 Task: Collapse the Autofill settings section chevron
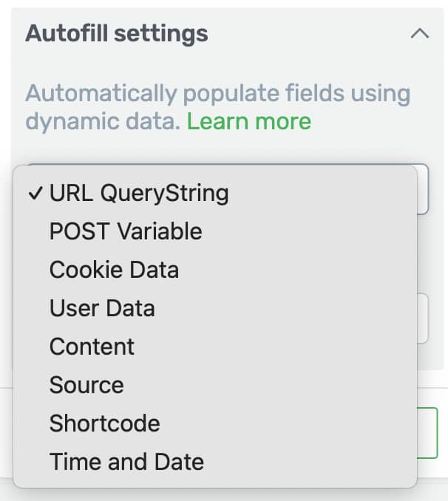pos(420,33)
